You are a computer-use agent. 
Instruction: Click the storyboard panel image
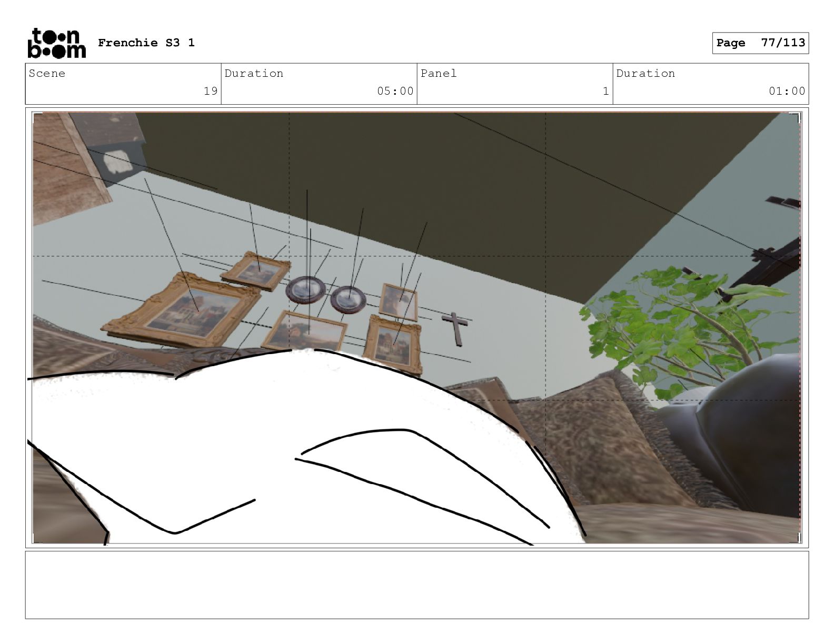click(416, 328)
